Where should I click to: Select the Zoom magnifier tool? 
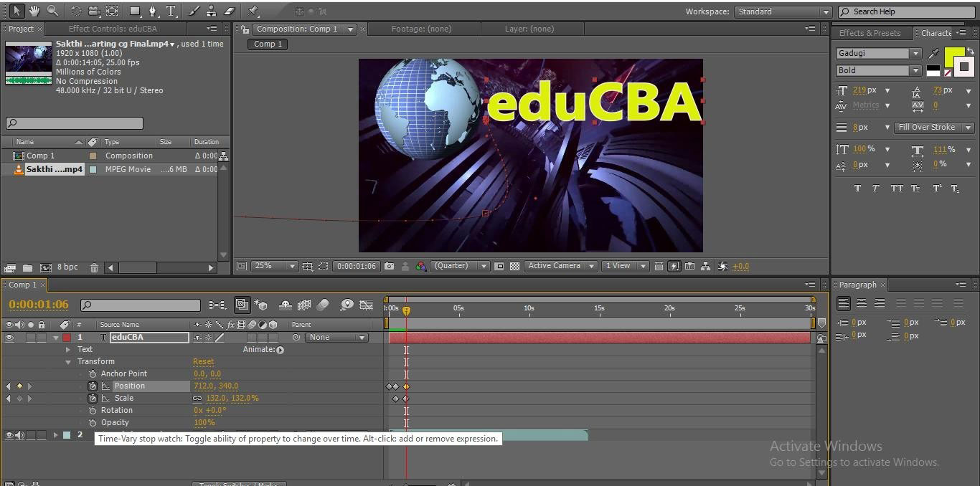click(x=52, y=11)
